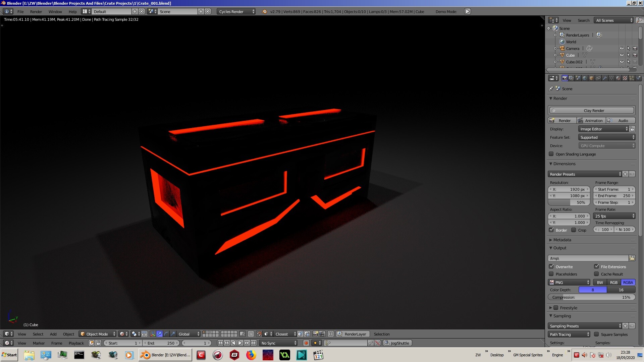This screenshot has height=362, width=644.
Task: Enable the Square Samples checkbox
Action: [x=597, y=335]
